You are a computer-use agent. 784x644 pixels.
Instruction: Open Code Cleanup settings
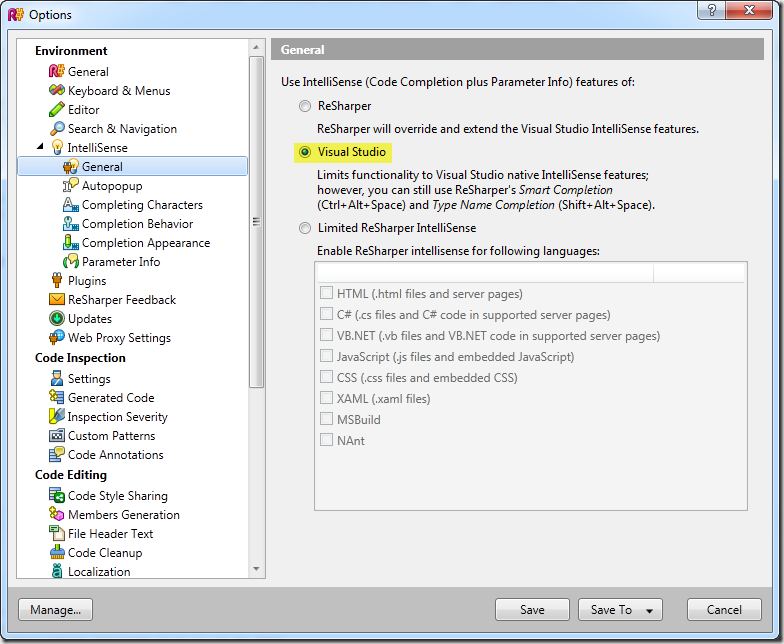click(x=105, y=552)
